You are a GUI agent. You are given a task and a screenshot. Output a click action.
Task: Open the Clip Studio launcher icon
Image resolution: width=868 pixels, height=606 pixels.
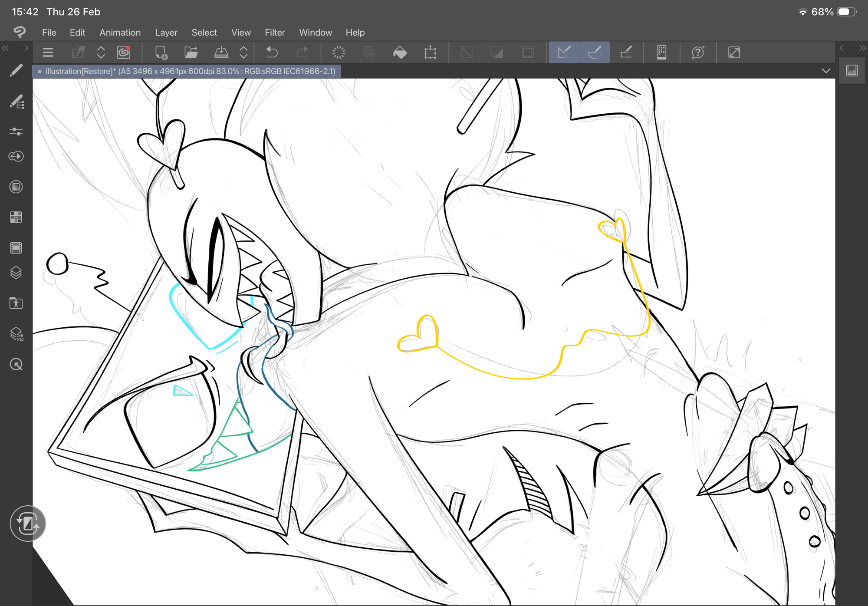[x=124, y=53]
